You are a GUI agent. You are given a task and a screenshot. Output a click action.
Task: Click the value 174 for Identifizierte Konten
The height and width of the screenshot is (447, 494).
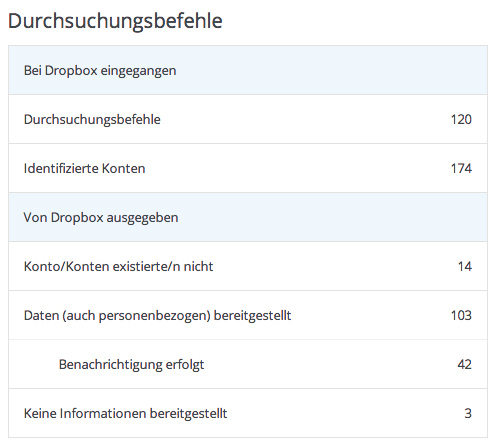pos(461,168)
